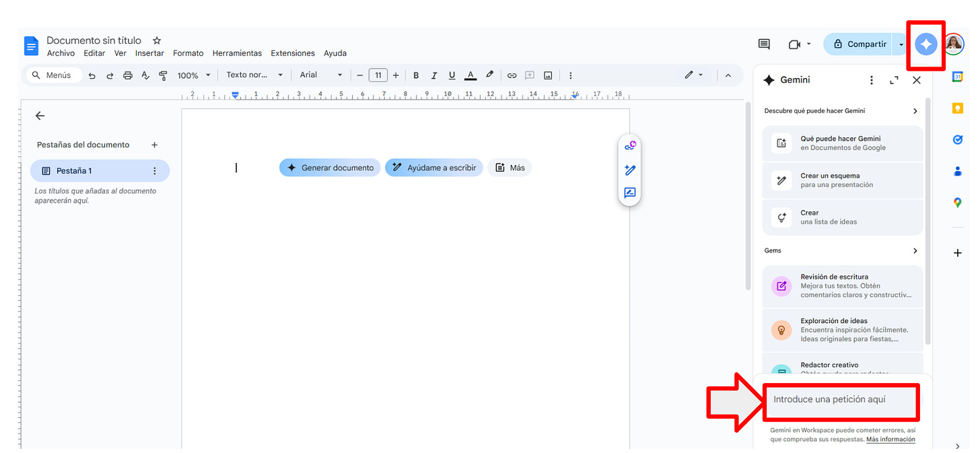Click the Google Docs home icon
The width and height of the screenshot is (980, 453).
32,46
